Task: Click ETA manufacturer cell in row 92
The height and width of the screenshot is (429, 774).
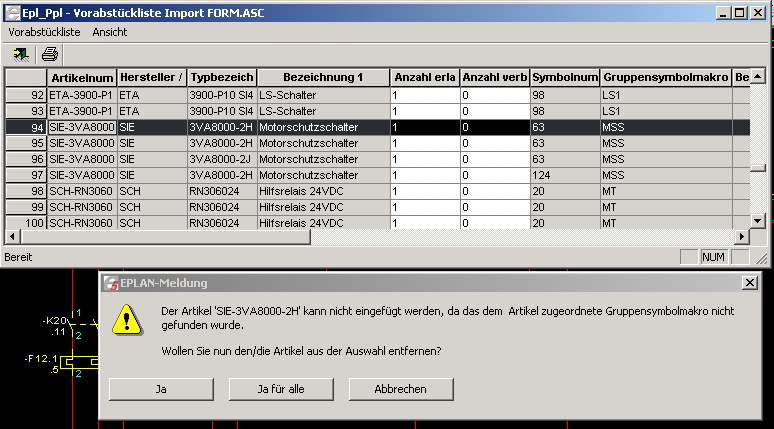Action: click(x=152, y=95)
